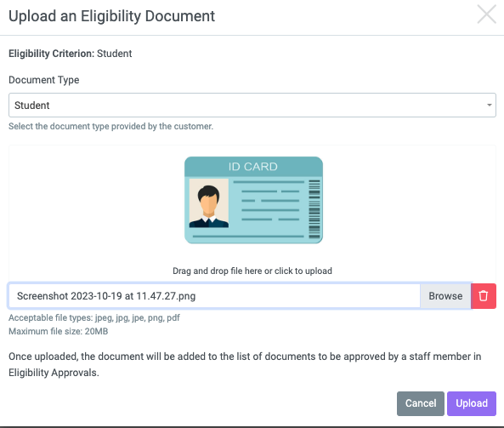Browse for a file to upload
This screenshot has width=504, height=428.
pos(445,296)
